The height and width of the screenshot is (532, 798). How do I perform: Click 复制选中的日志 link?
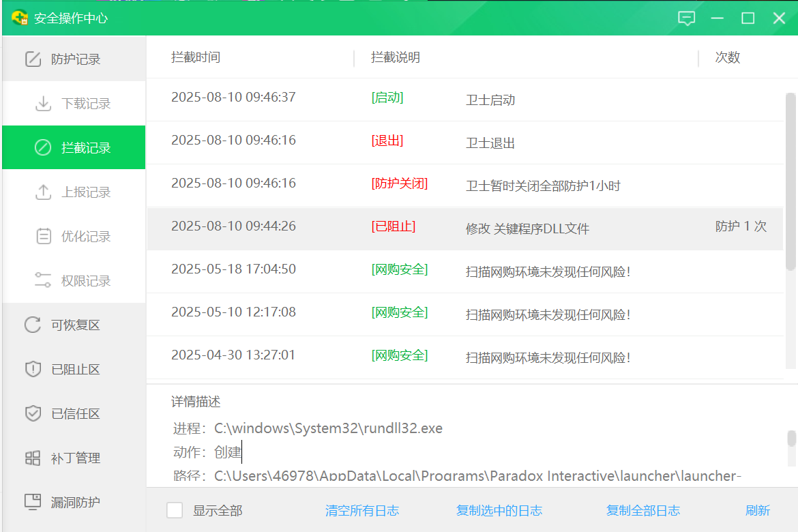click(x=499, y=510)
